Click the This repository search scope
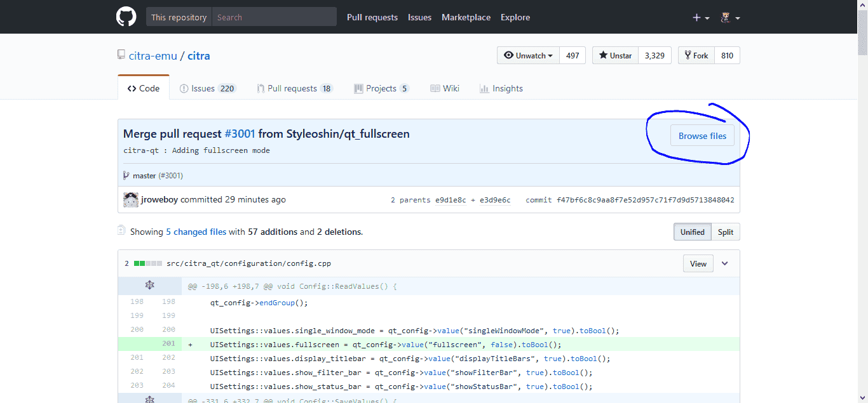Viewport: 868px width, 403px height. click(x=179, y=17)
